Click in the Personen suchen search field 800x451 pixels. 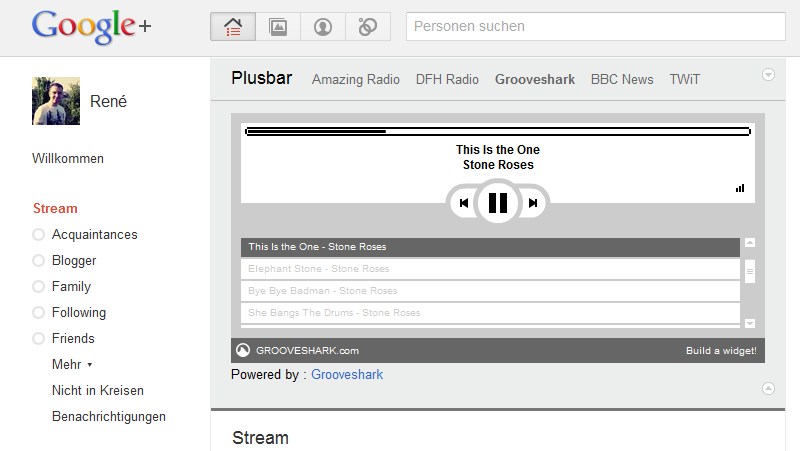point(595,27)
